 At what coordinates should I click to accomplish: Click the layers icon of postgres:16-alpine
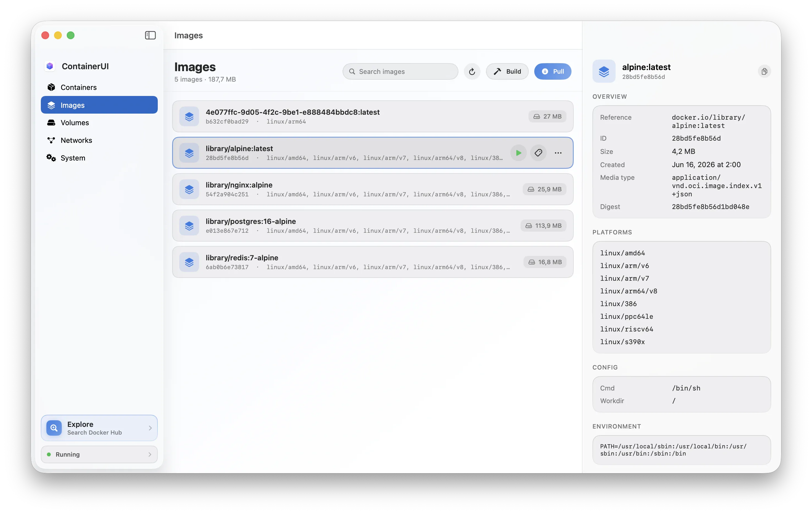[x=189, y=226]
